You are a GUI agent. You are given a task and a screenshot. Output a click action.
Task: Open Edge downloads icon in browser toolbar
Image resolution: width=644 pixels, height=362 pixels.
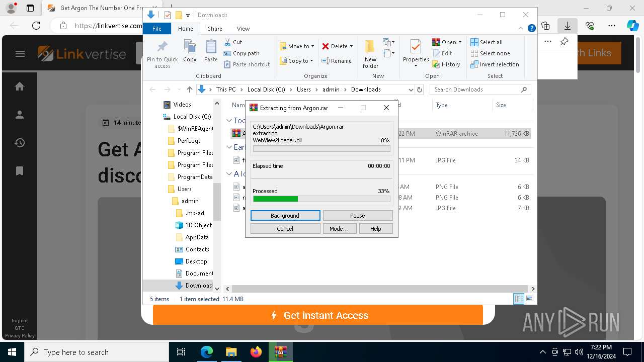point(568,26)
